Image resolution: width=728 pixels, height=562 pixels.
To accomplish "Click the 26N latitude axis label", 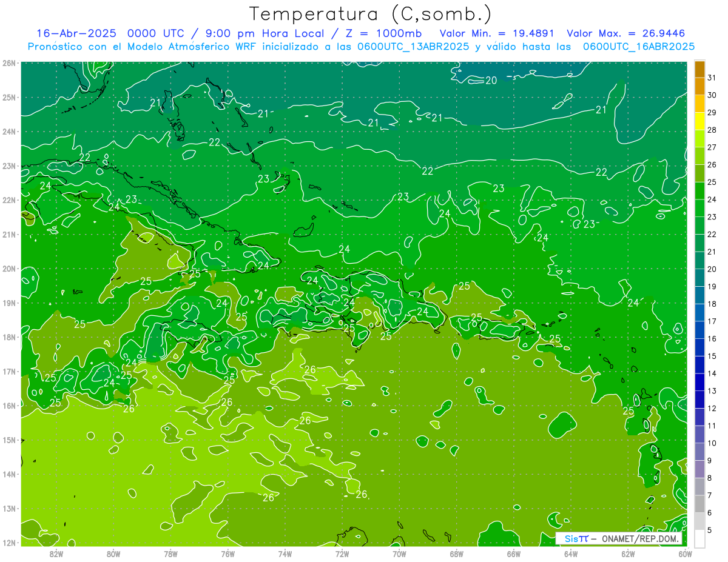I will tap(9, 63).
